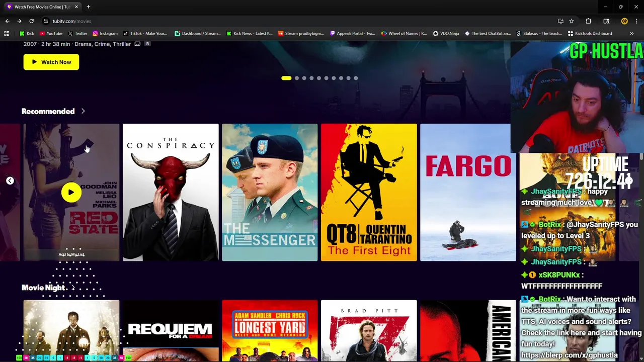Open the Chrome profile avatar
The width and height of the screenshot is (644, 362).
click(624, 21)
